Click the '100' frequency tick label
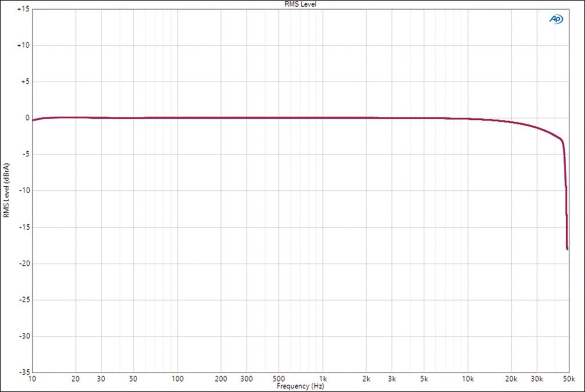The width and height of the screenshot is (585, 392). 177,379
